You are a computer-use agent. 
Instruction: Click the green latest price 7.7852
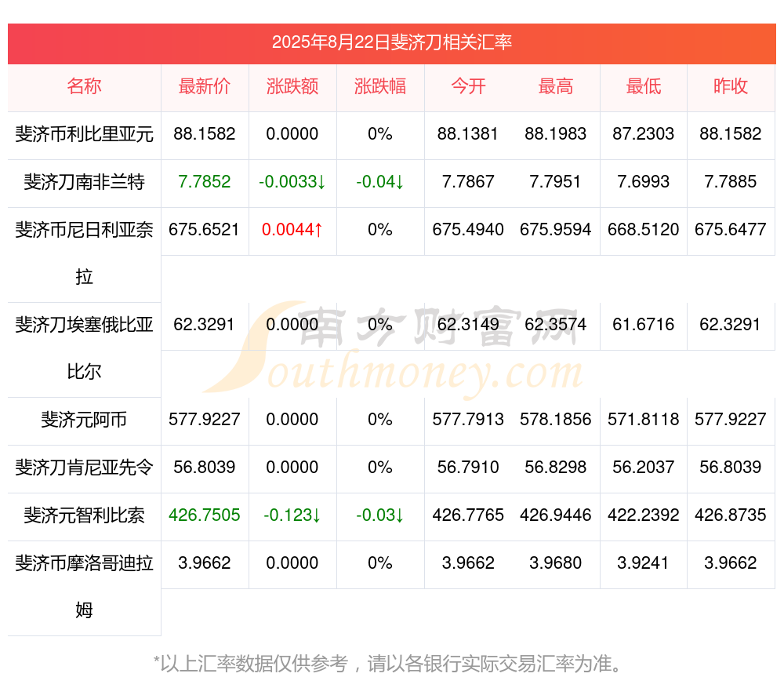[205, 182]
